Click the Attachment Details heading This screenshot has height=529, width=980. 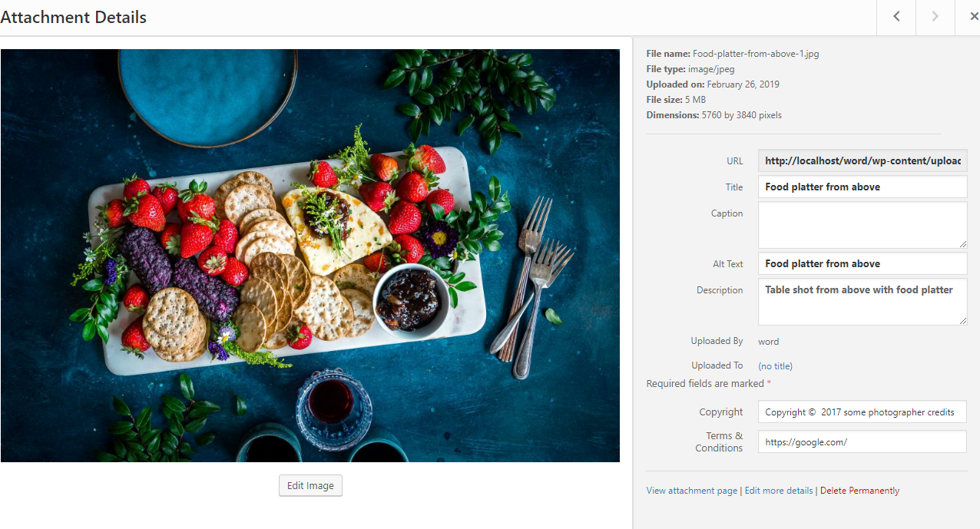73,17
